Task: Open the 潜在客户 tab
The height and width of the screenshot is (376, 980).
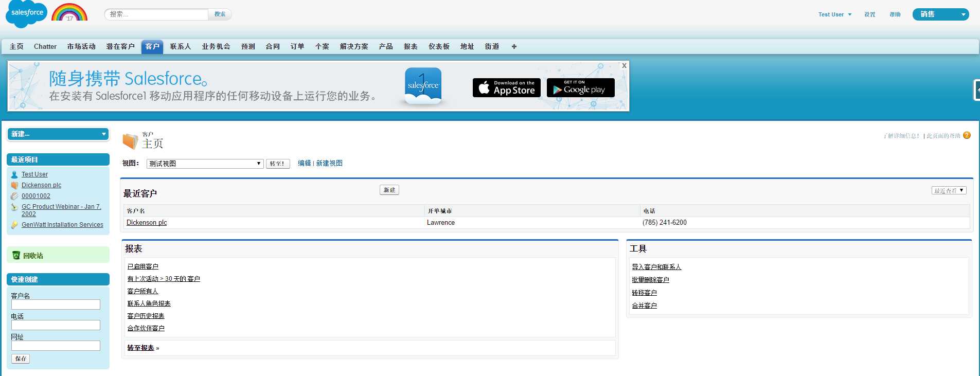Action: (x=120, y=46)
